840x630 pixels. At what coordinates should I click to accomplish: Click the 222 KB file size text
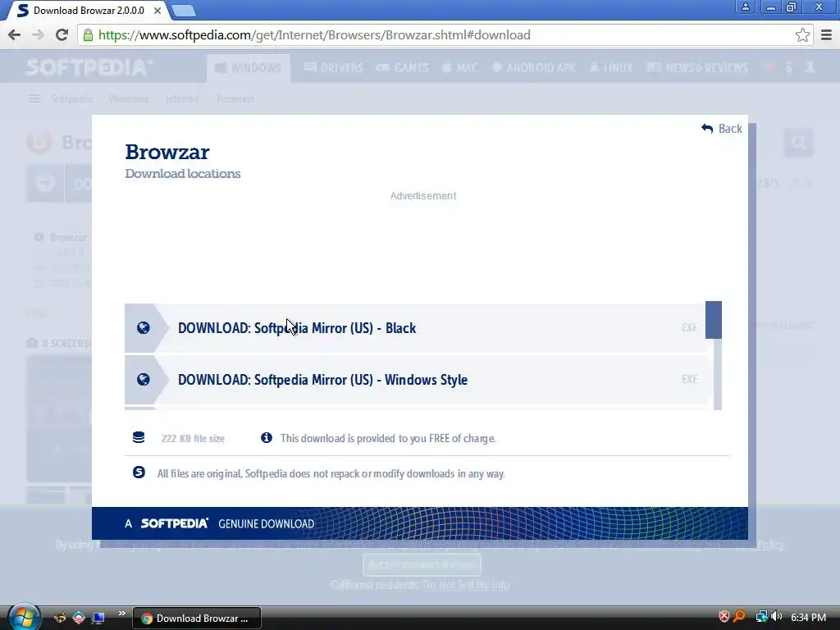click(193, 438)
